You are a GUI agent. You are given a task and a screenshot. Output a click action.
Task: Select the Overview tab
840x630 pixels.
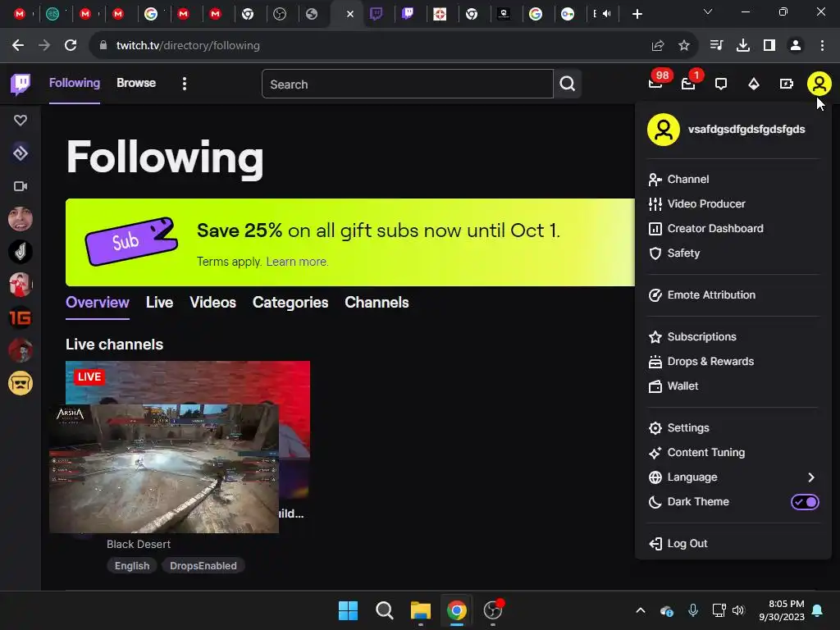[98, 303]
